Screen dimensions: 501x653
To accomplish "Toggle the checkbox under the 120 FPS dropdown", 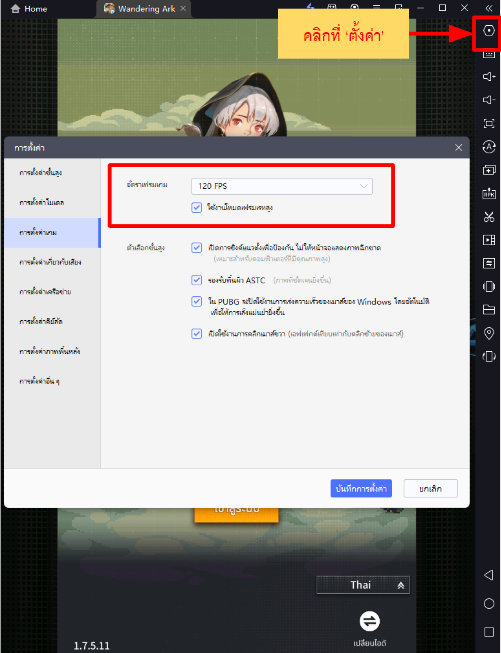I will pyautogui.click(x=197, y=207).
